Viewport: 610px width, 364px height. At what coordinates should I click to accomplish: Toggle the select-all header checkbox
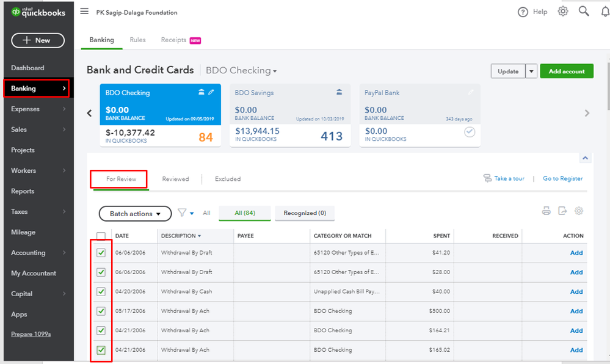pyautogui.click(x=101, y=236)
